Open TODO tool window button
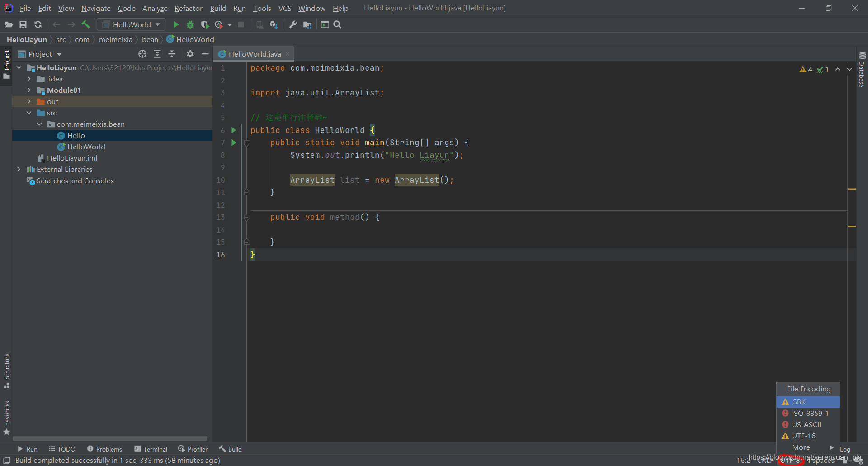Viewport: 868px width, 466px height. 62,449
